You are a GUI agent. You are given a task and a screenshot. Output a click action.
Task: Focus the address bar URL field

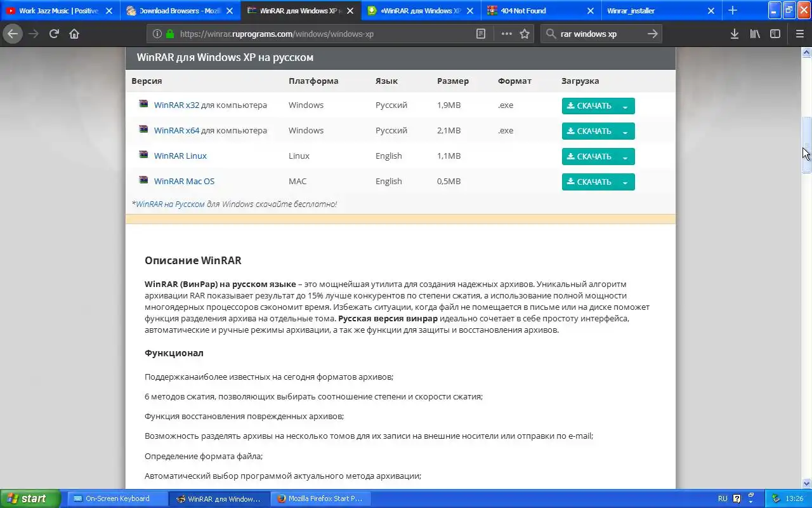click(325, 34)
